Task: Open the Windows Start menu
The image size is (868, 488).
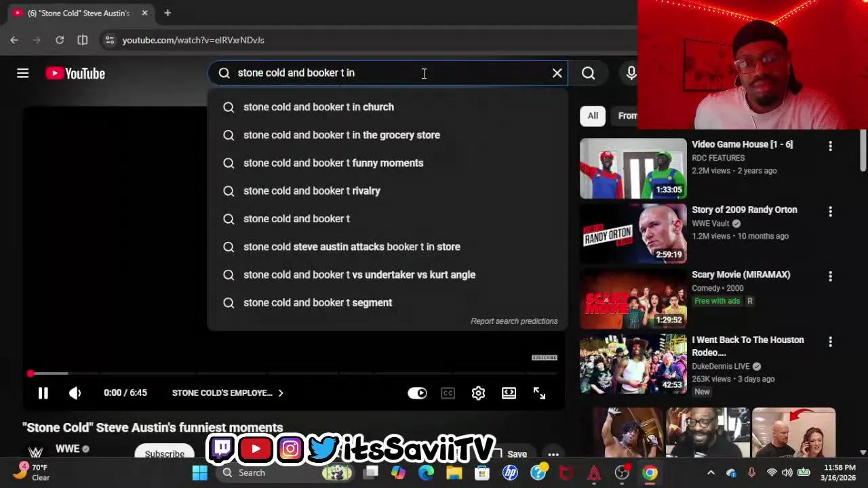Action: pos(199,472)
